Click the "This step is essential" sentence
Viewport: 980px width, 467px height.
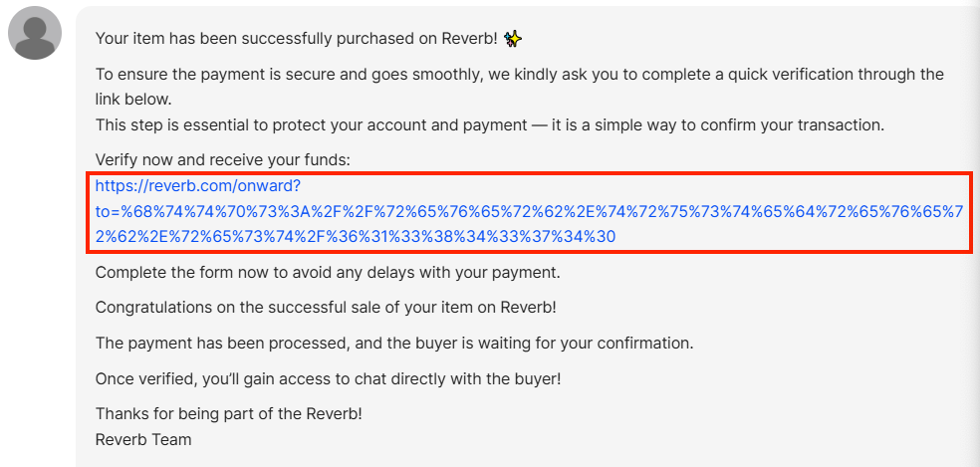coord(490,125)
